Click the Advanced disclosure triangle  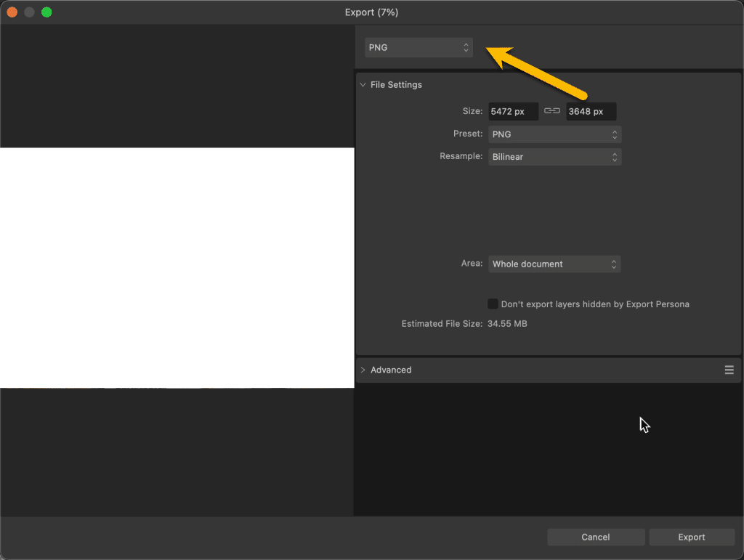pyautogui.click(x=363, y=370)
